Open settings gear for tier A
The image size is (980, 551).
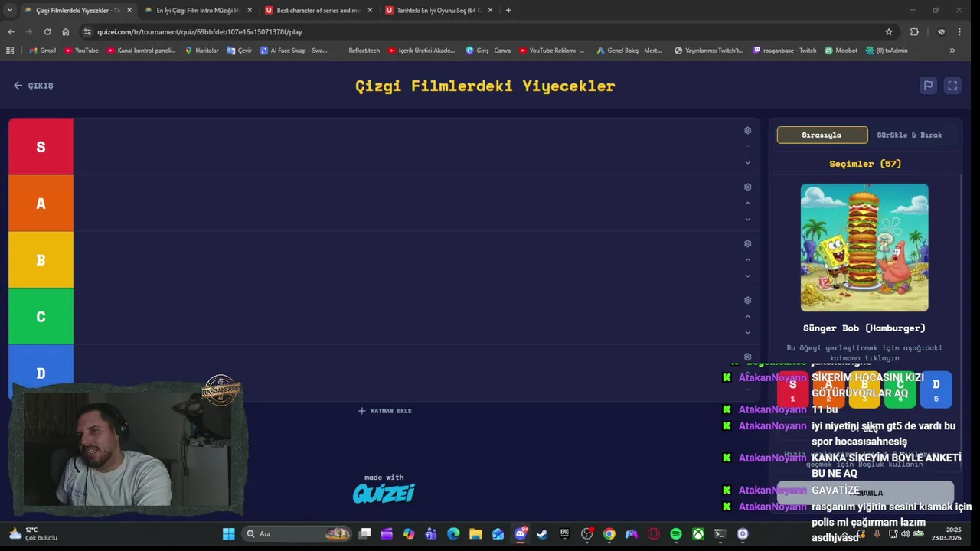click(x=747, y=187)
